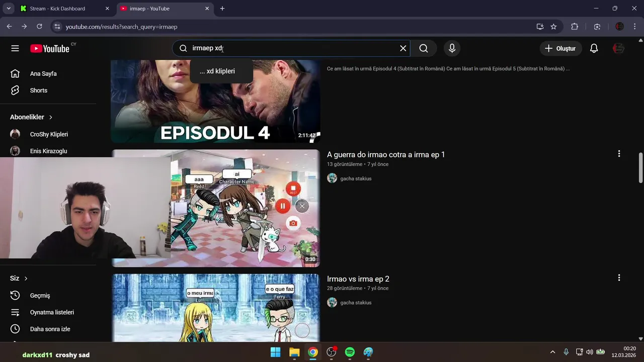Open A guerra do irmao cotra a irma ep 1
Viewport: 644px width, 362px height.
[x=386, y=154]
